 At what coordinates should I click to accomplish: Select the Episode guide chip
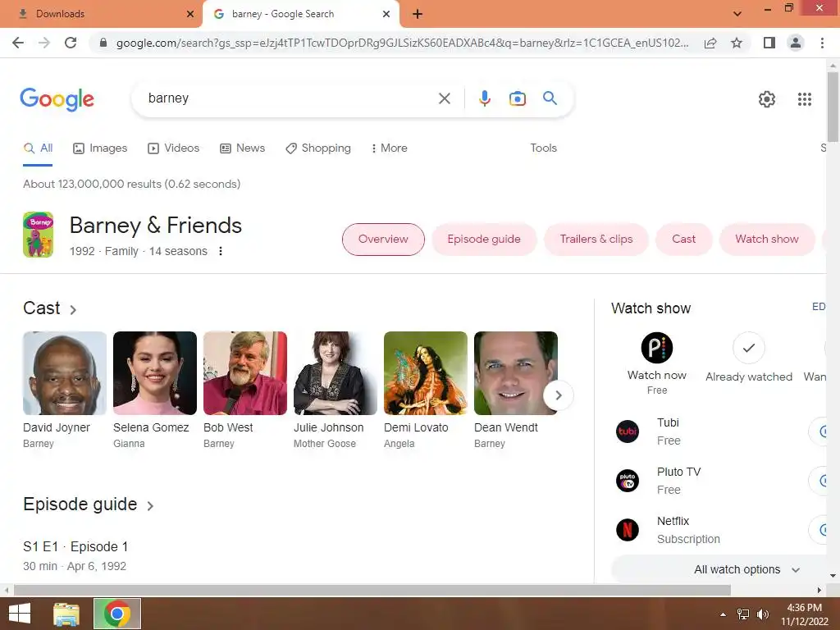coord(484,240)
